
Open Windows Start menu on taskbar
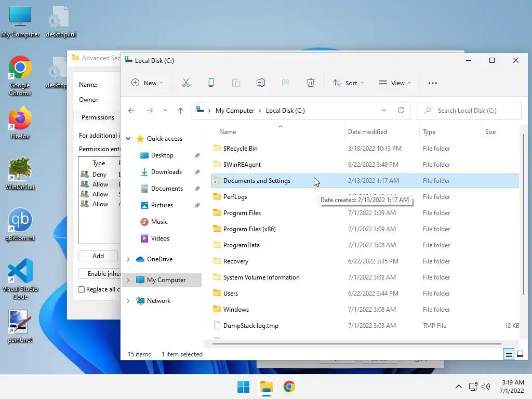coord(243,387)
